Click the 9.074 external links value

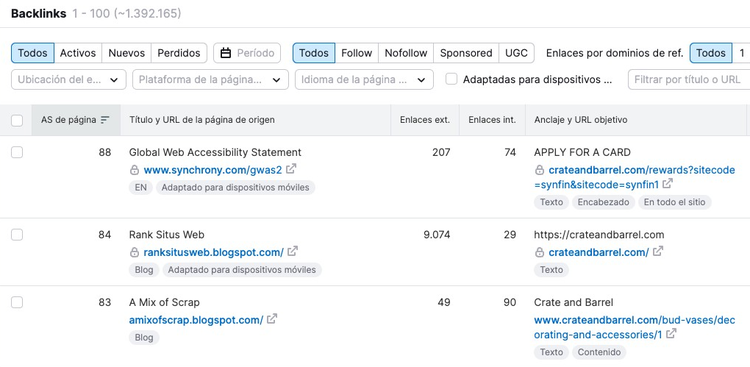437,235
